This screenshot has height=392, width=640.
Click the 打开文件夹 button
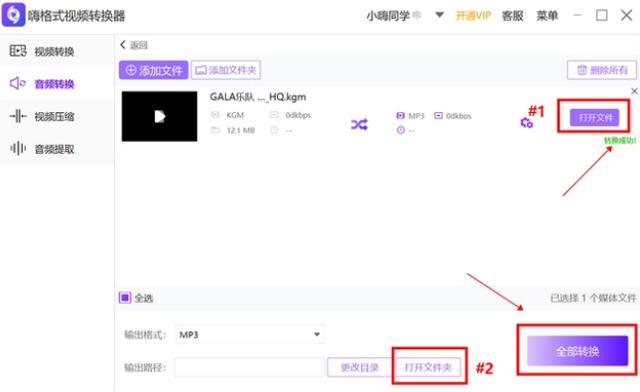tap(428, 368)
